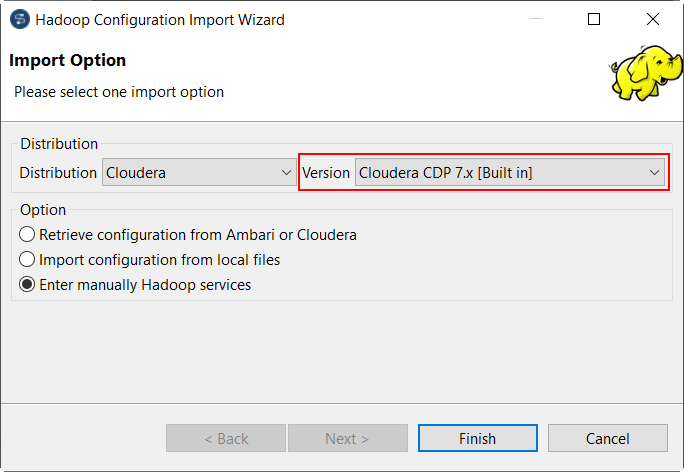
Task: Close the Hadoop Configuration Import Wizard
Action: click(x=653, y=19)
